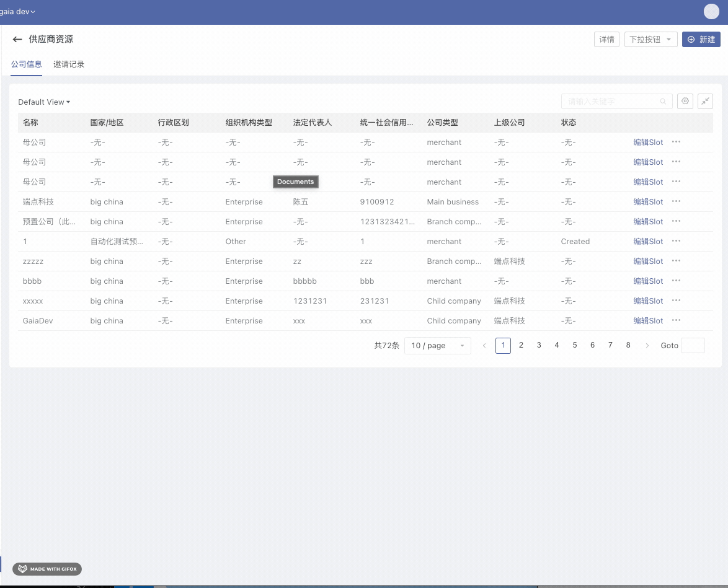Click 编辑Slot for 端点科技 row
Viewport: 728px width, 588px height.
(x=648, y=202)
